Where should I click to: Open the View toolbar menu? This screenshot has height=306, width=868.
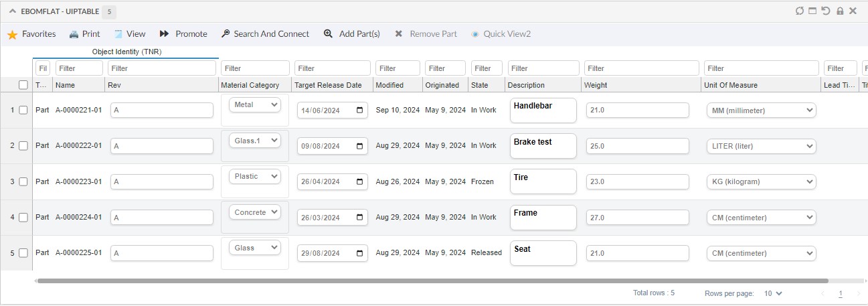pyautogui.click(x=129, y=34)
